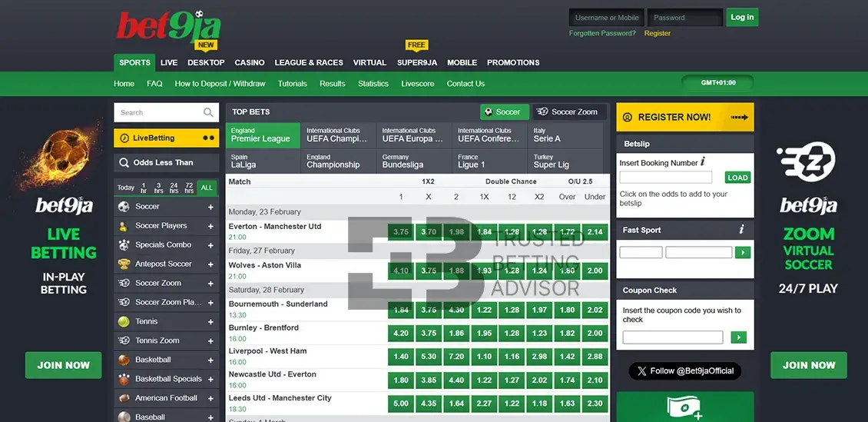Viewport: 868px width, 422px height.
Task: Open the CASINO main tab
Action: [x=250, y=62]
